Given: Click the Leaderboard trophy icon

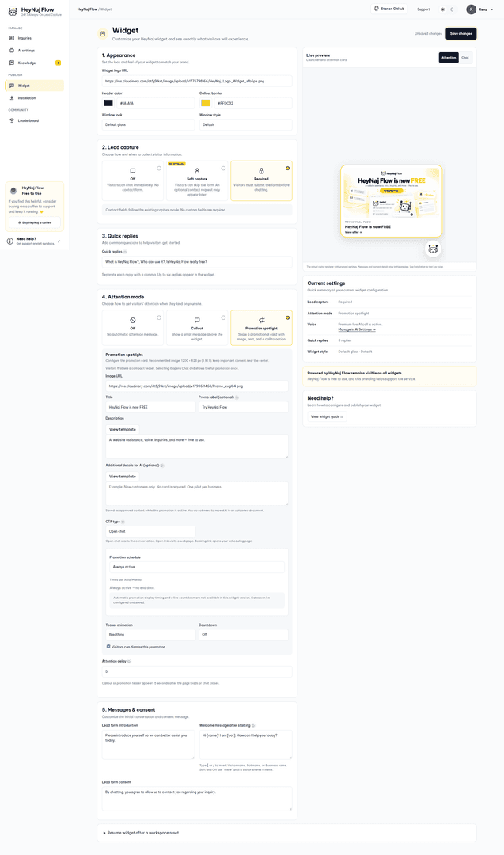Looking at the screenshot, I should coord(12,120).
